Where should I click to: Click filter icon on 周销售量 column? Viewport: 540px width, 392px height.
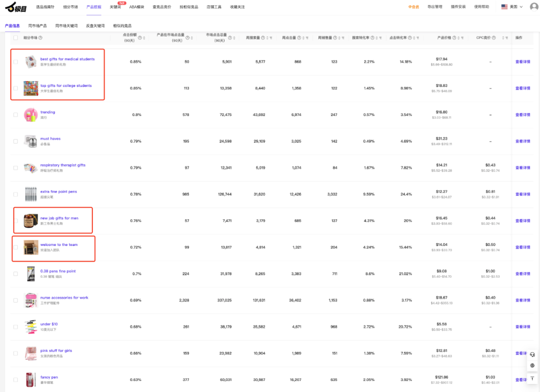pos(343,38)
